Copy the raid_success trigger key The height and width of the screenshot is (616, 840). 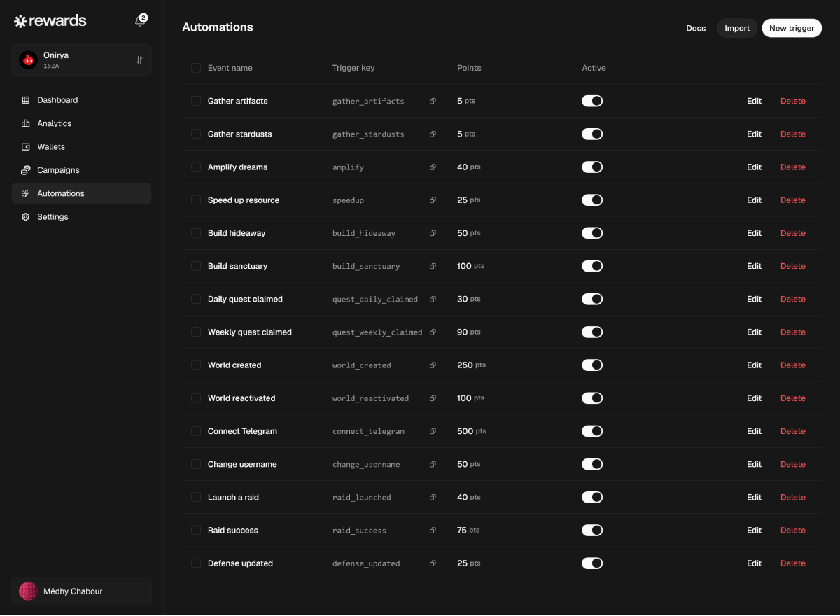[433, 531]
